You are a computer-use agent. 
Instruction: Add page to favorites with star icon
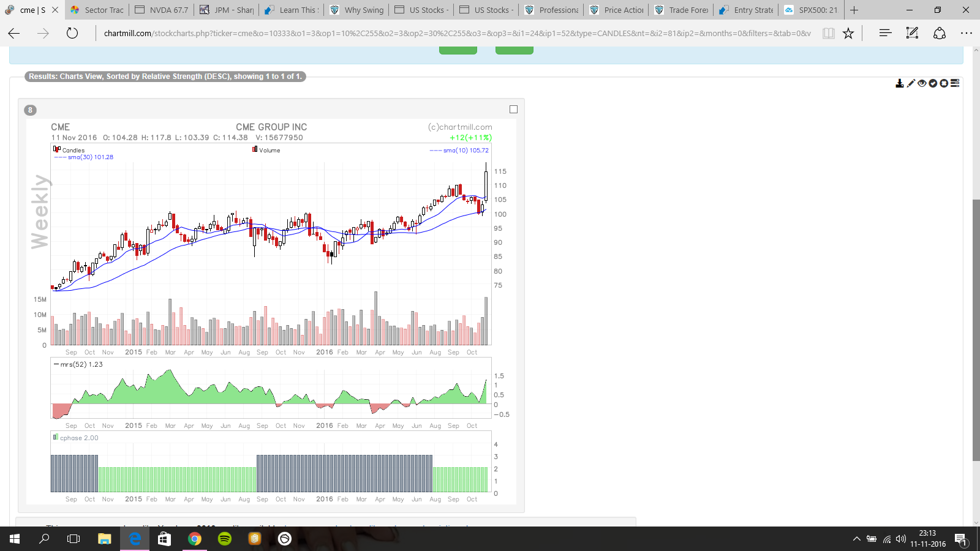(848, 34)
